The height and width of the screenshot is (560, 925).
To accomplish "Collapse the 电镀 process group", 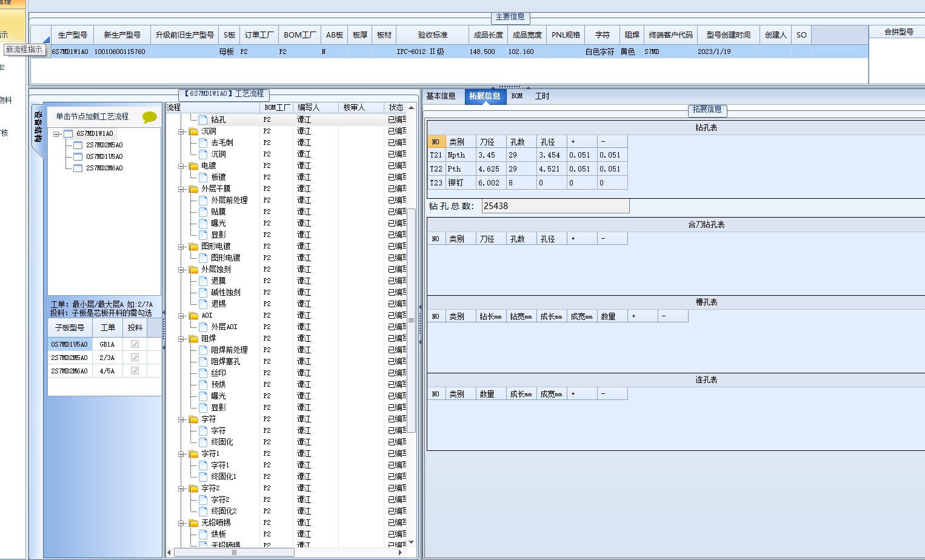I will [x=181, y=166].
